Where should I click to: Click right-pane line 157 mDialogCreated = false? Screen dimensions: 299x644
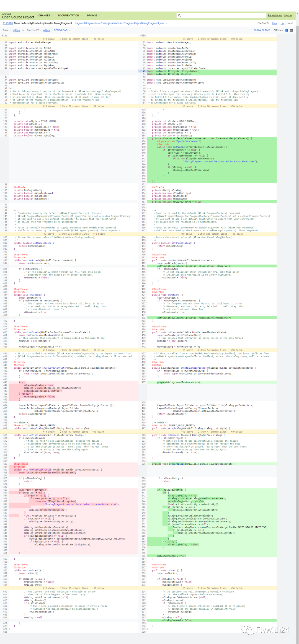[x=212, y=202]
